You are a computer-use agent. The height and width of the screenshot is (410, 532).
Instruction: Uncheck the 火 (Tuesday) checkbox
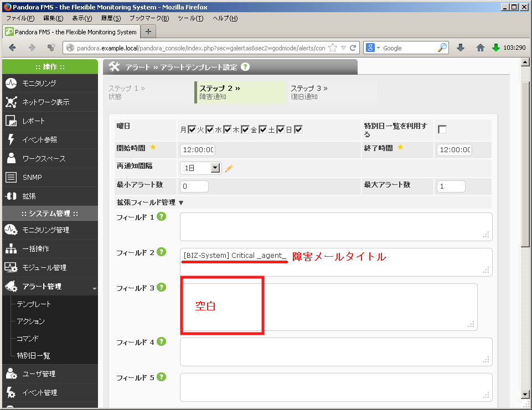pos(210,129)
